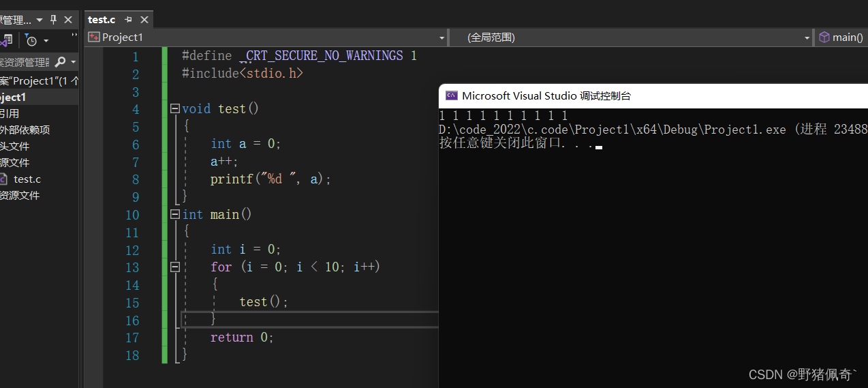Close the test.c editor tab

pyautogui.click(x=143, y=20)
